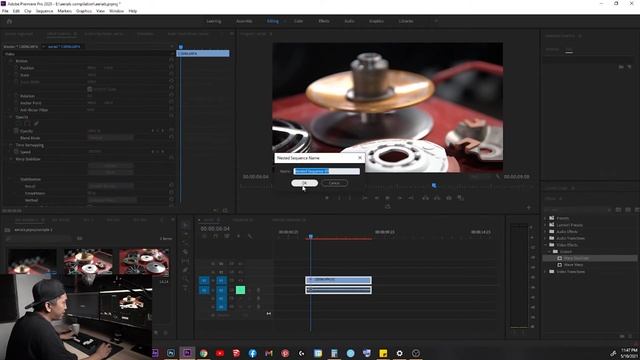The height and width of the screenshot is (360, 640).
Task: Click Program monitor playhead marker
Action: tap(434, 186)
